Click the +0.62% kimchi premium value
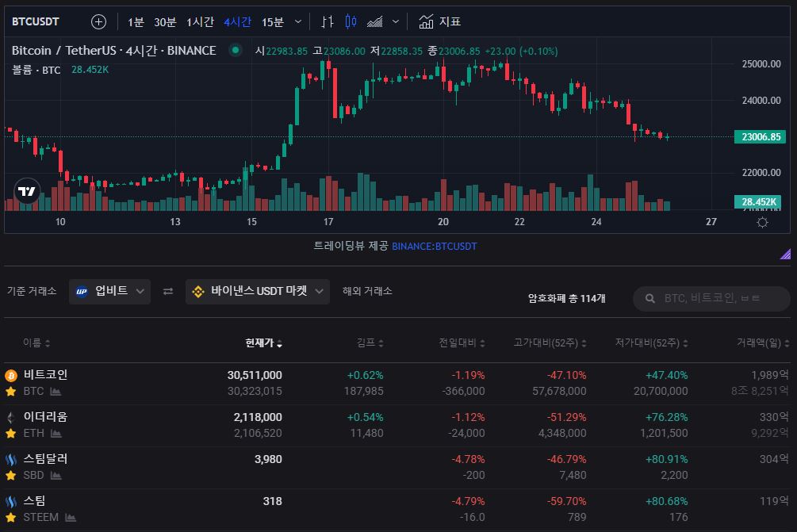 click(365, 376)
